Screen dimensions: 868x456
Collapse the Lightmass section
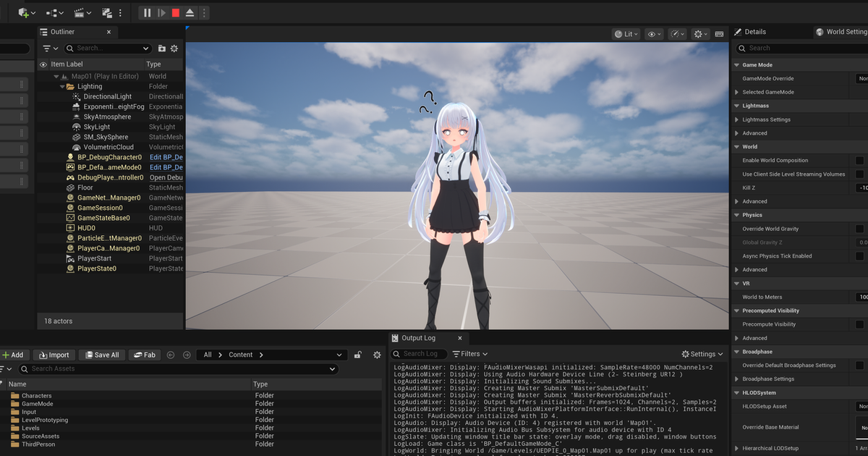click(736, 106)
